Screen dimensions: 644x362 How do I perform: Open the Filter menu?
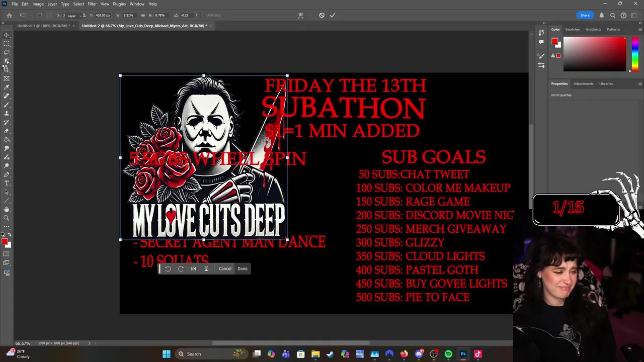[x=92, y=4]
